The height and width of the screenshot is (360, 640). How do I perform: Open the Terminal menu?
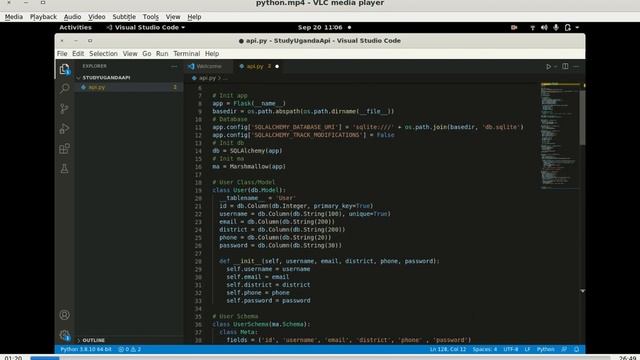coord(187,53)
